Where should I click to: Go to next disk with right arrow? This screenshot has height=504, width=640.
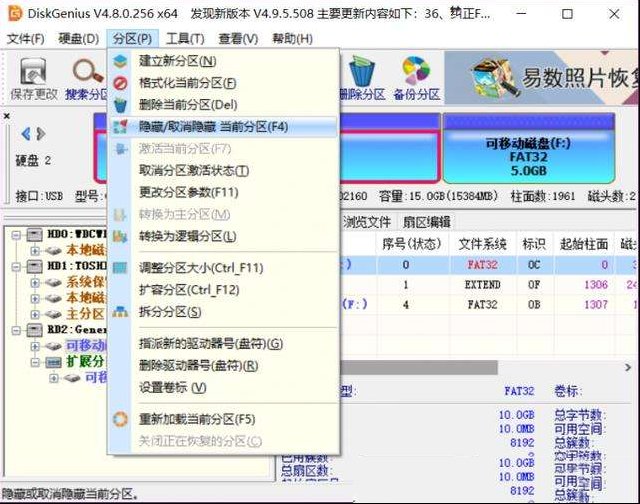click(41, 134)
